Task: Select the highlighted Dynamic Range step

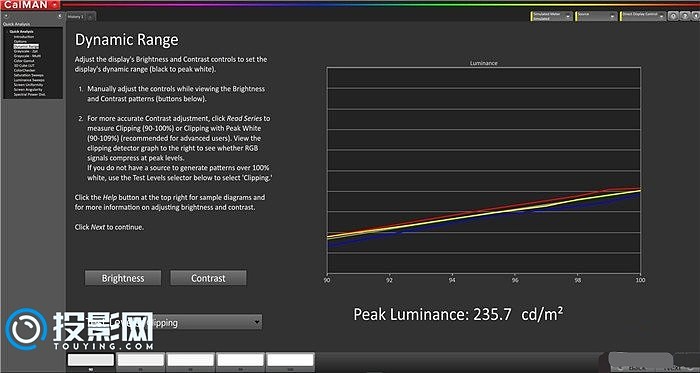Action: (26, 46)
